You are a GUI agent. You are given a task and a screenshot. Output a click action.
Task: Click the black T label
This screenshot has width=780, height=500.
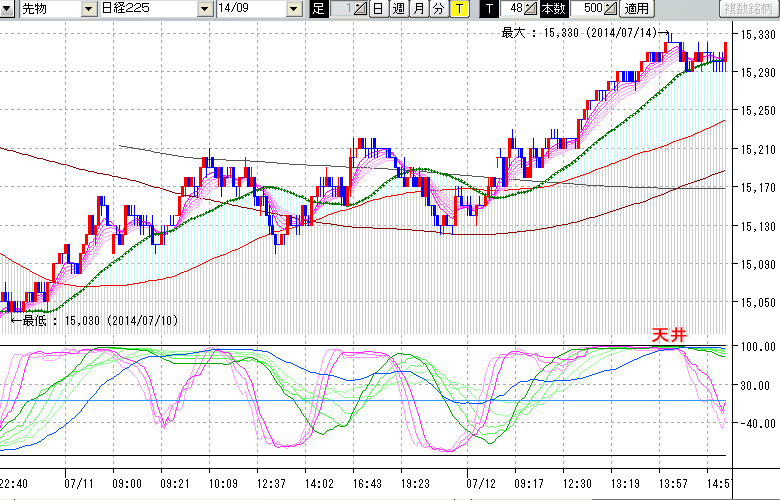(x=488, y=9)
